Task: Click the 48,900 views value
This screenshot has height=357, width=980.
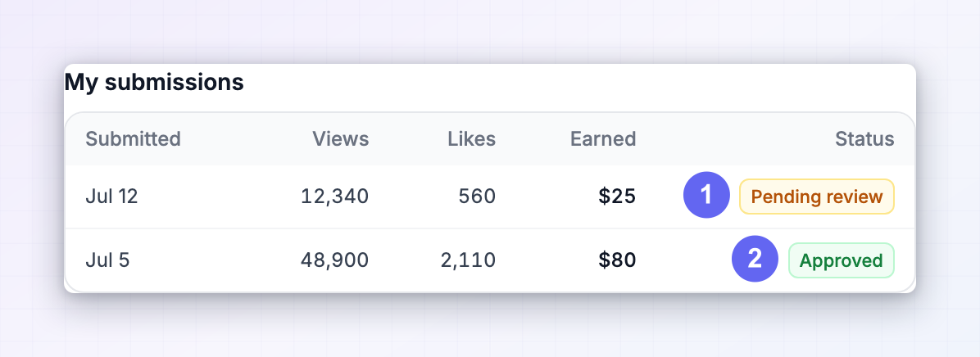Action: point(335,260)
